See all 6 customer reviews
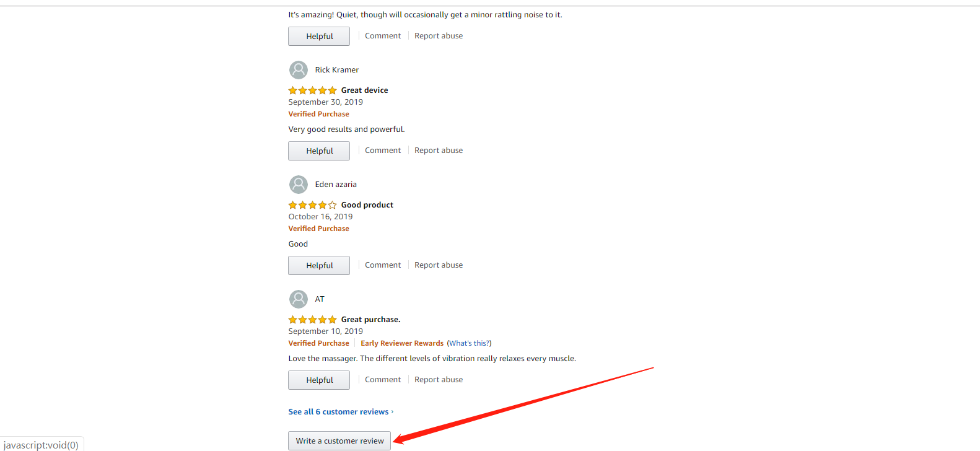980x451 pixels. click(x=338, y=412)
